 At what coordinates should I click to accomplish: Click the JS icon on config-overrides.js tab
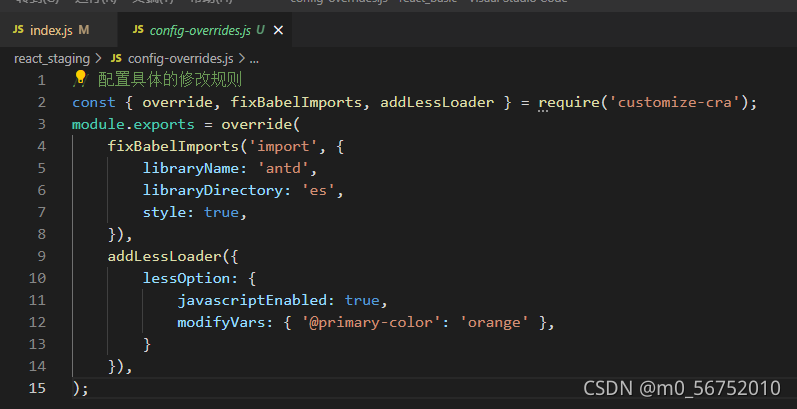click(x=138, y=30)
